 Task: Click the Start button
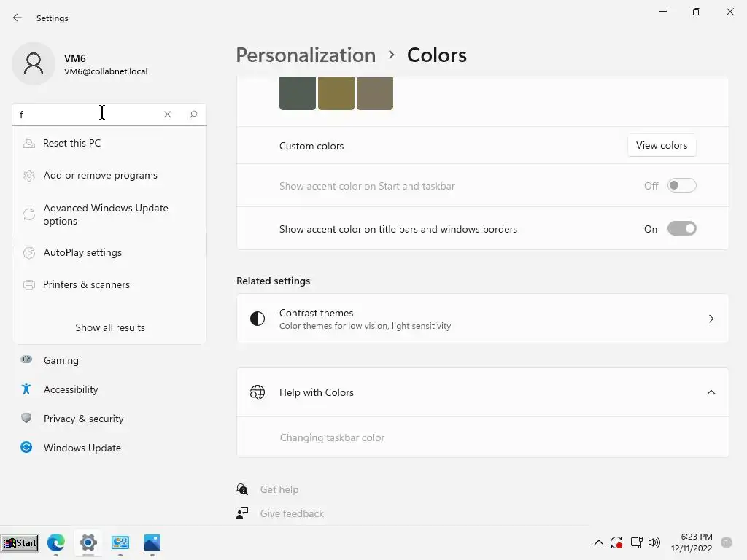(20, 542)
